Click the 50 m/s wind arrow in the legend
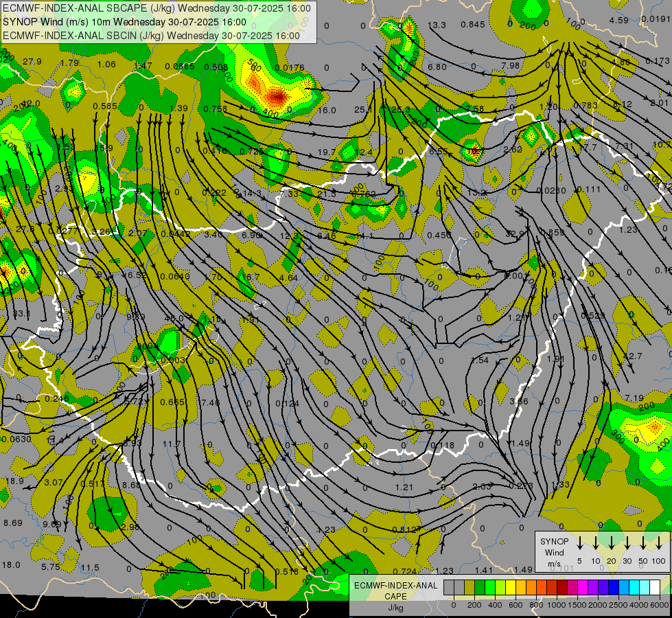Screen dimensions: 672x618 (643, 542)
